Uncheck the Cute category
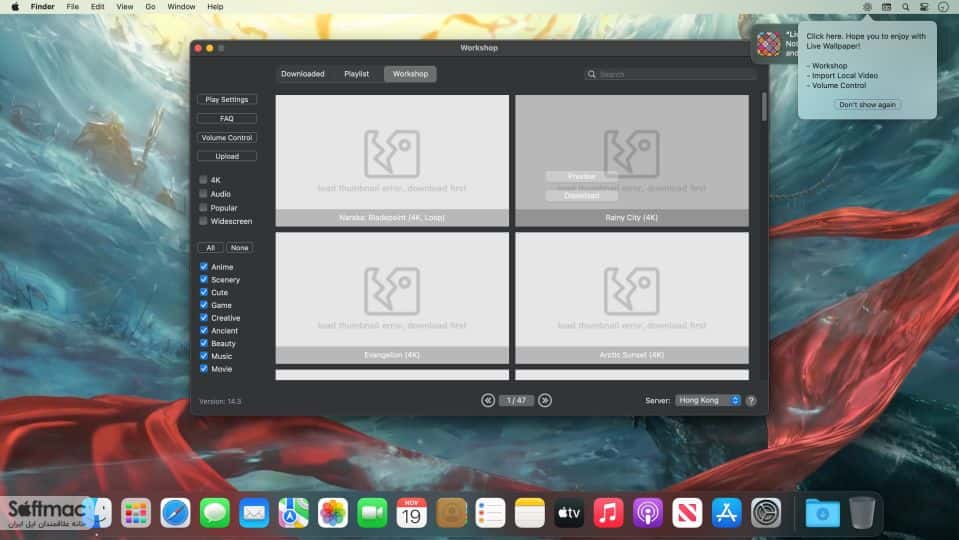The height and width of the screenshot is (540, 959). [204, 292]
